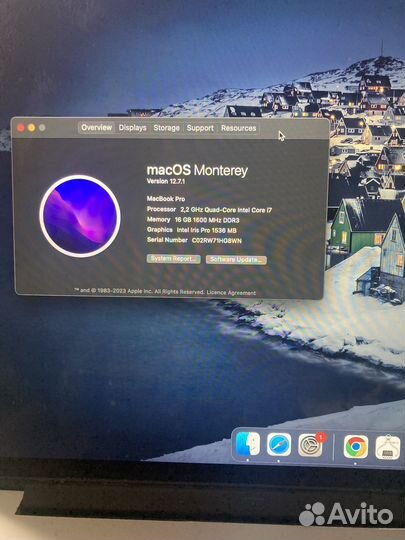Open the white drive utility Dock icon
Viewport: 405px width, 540px height.
click(387, 447)
